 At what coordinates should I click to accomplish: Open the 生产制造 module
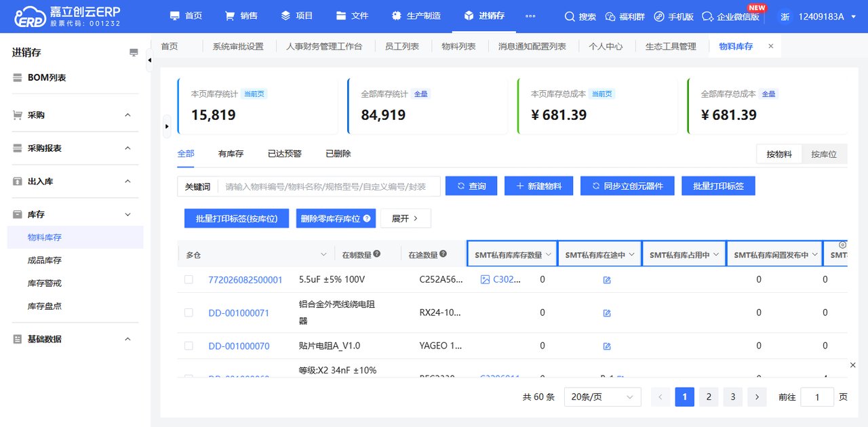coord(416,16)
